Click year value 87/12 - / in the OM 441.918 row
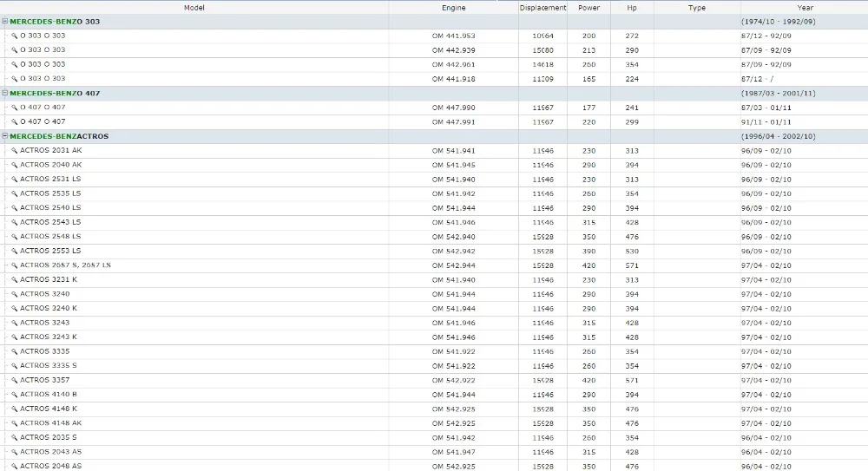Screen dimensions: 868x471 [x=757, y=79]
